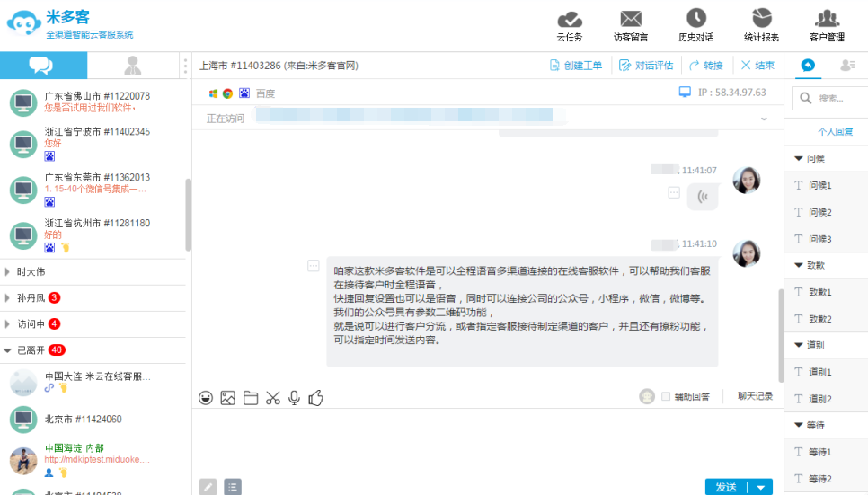Open 云任务 cloud tasks
Viewport: 868px width, 495px height.
tap(570, 25)
